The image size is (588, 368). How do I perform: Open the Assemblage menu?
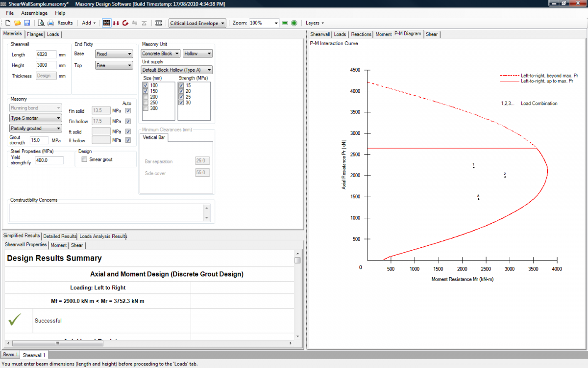point(34,13)
